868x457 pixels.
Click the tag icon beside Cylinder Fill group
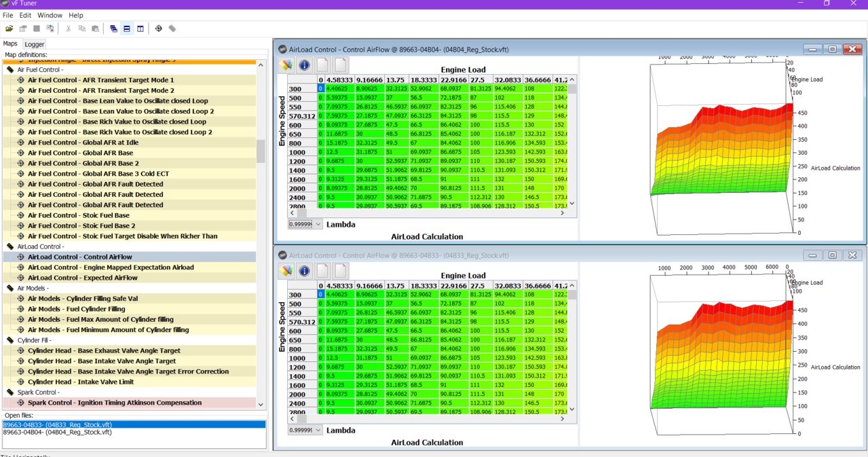point(10,340)
